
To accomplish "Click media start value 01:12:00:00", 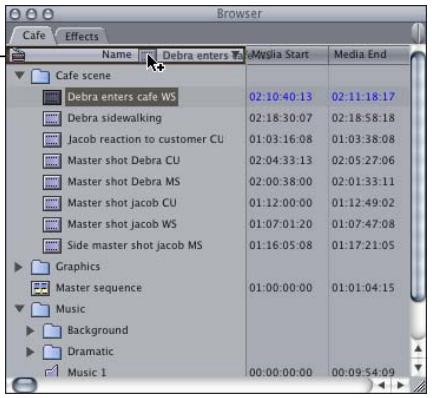I will point(281,203).
